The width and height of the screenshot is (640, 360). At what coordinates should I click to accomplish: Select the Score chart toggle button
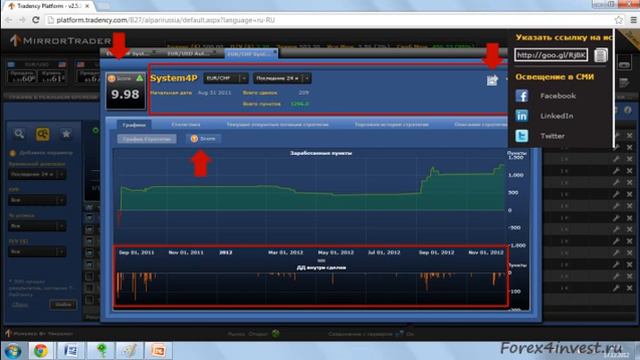tap(203, 139)
